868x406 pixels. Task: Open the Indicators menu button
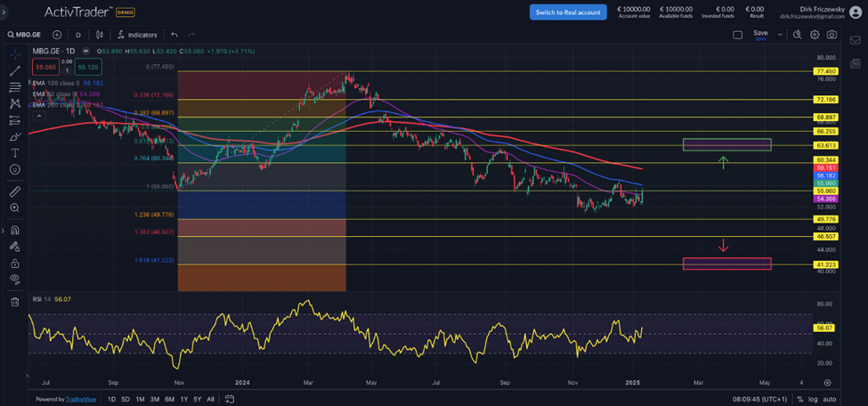[137, 35]
